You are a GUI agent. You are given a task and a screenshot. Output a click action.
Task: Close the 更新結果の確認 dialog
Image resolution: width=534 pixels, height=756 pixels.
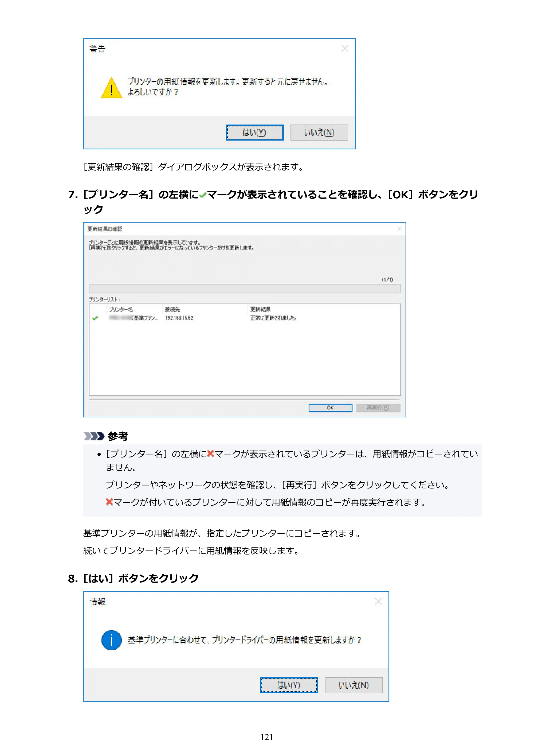[x=399, y=228]
